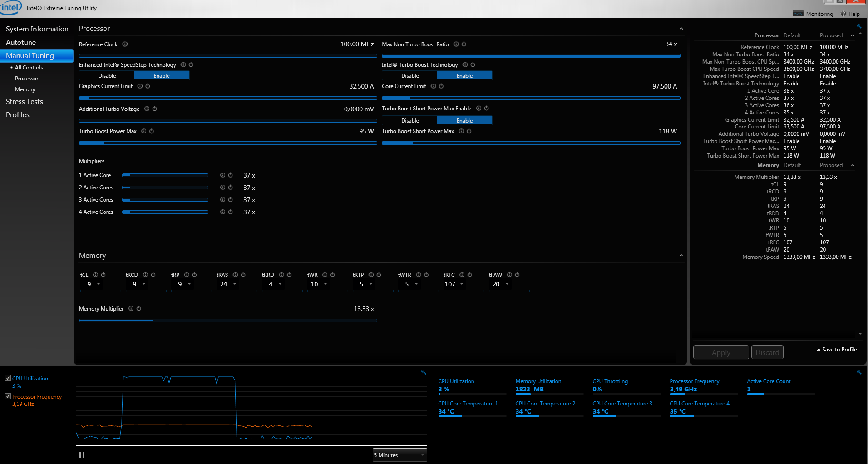
Task: Disable Intel Turbo Boost Technology
Action: point(410,76)
